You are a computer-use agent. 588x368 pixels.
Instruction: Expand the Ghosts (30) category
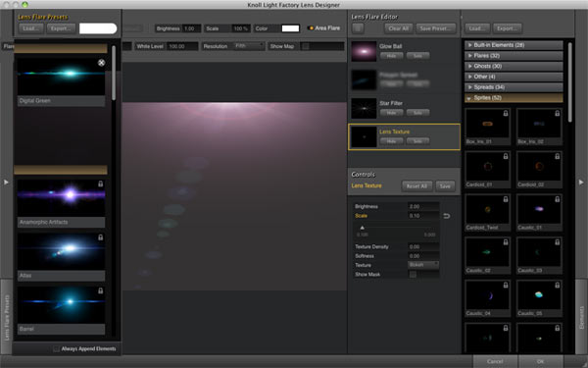[x=514, y=66]
